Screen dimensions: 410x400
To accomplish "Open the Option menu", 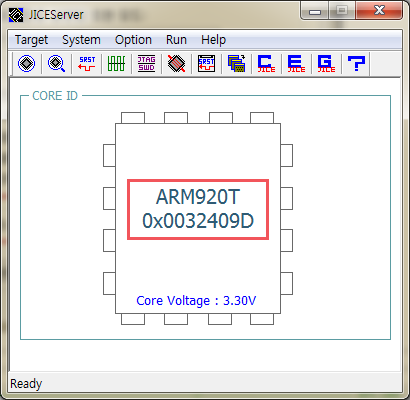I will (133, 40).
